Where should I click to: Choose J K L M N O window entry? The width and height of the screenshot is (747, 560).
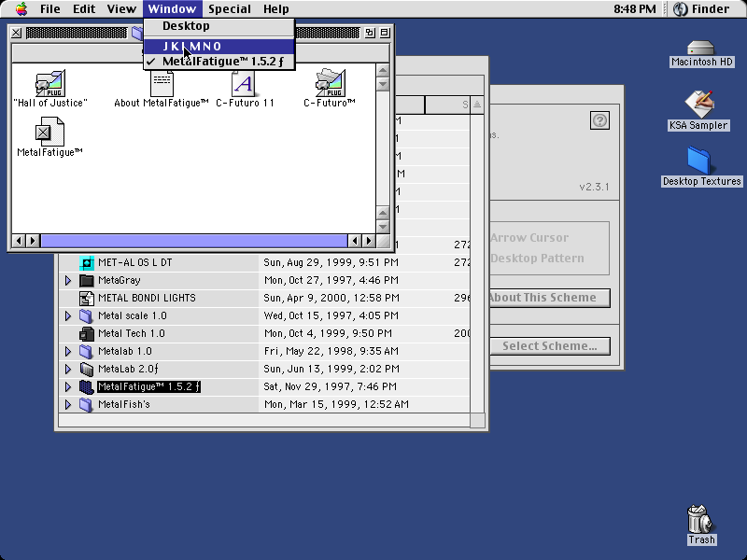click(x=219, y=46)
